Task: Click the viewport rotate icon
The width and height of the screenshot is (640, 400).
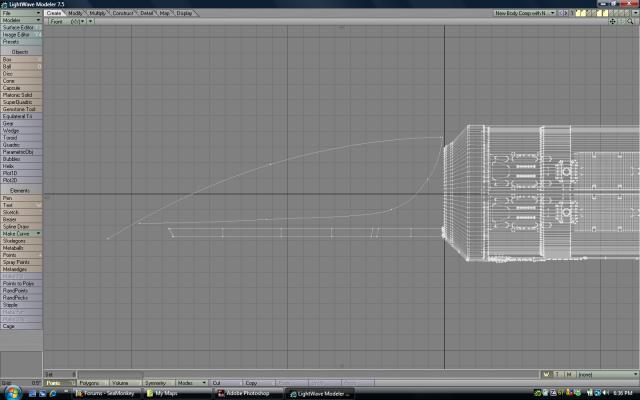Action: (621, 21)
